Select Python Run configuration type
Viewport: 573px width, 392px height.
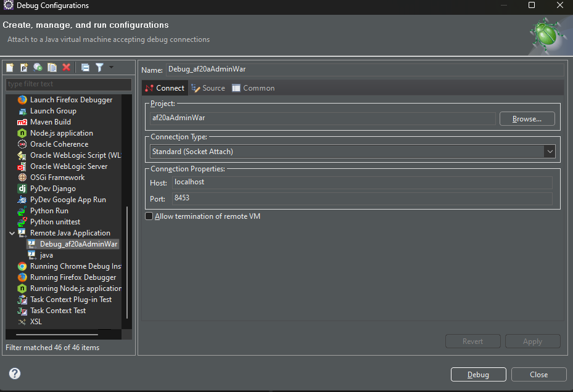(x=49, y=211)
